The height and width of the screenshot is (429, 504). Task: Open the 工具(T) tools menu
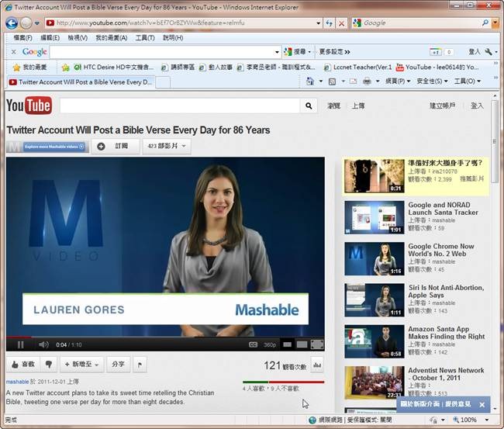(145, 38)
